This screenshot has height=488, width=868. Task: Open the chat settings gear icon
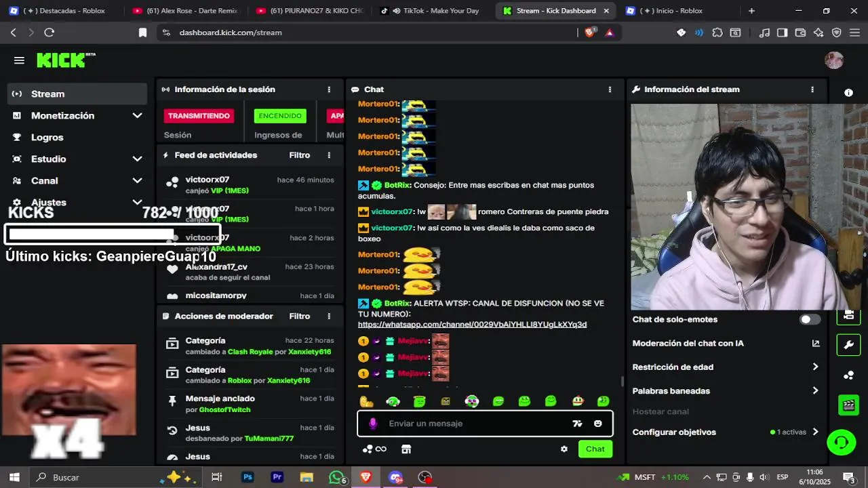coord(564,449)
